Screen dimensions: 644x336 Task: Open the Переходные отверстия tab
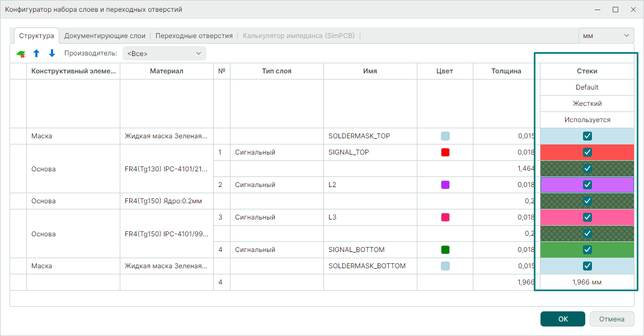click(x=194, y=36)
